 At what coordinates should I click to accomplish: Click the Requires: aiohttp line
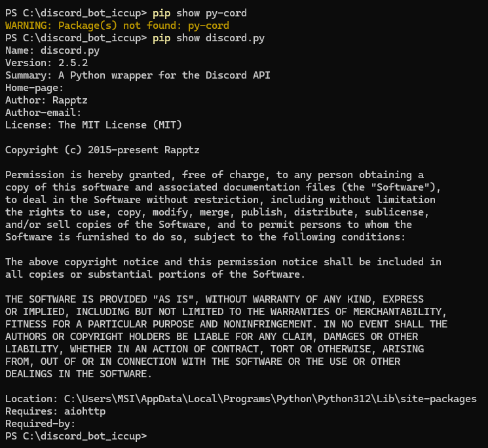click(x=56, y=411)
